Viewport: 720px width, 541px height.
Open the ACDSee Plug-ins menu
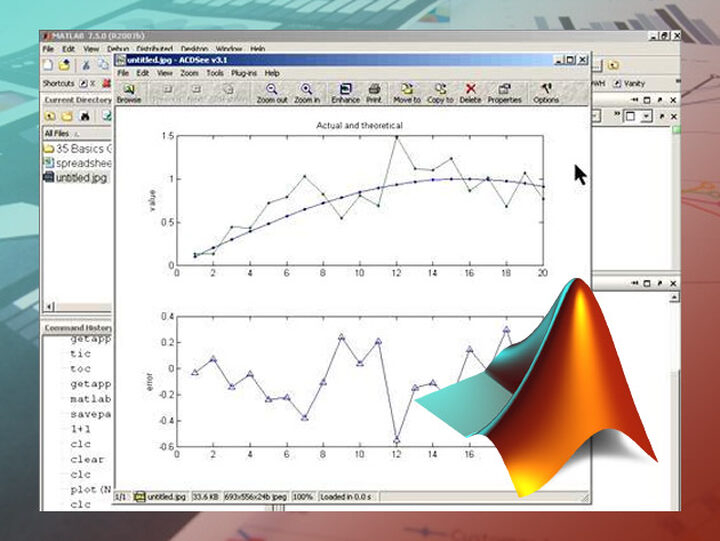point(244,73)
